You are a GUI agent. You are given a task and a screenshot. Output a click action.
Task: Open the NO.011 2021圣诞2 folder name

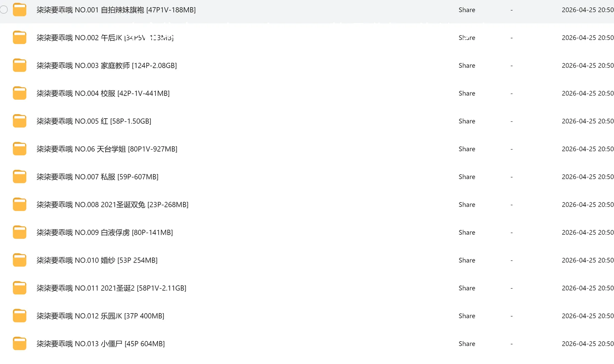pyautogui.click(x=111, y=288)
